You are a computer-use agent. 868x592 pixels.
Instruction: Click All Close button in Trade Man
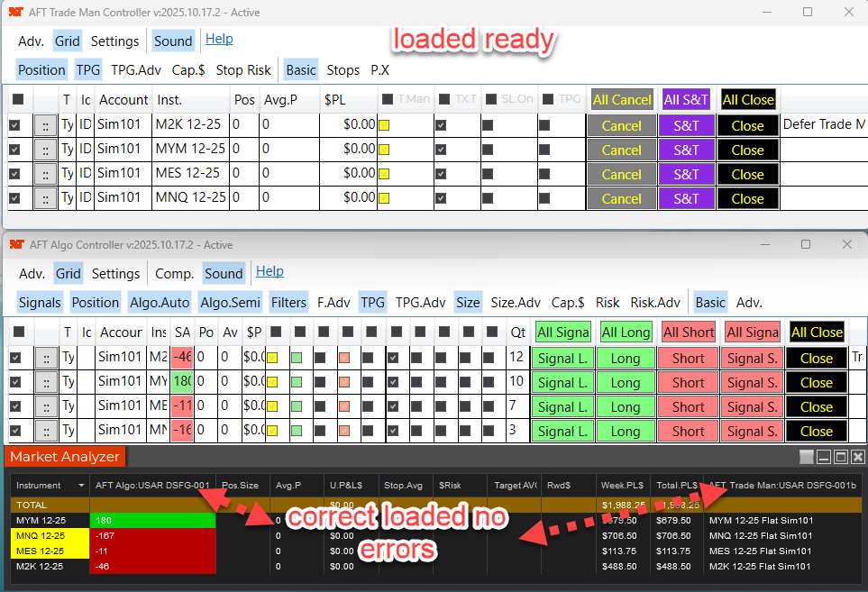(x=748, y=100)
